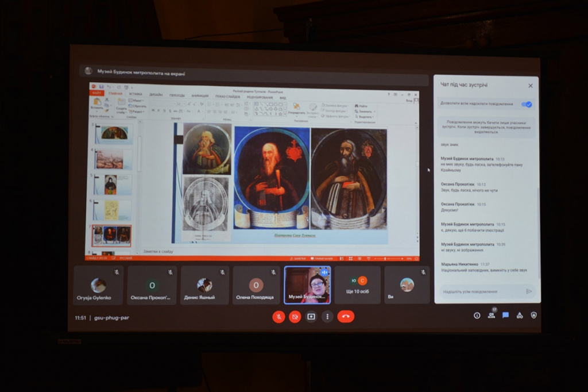Open the meeting details info icon
The height and width of the screenshot is (392, 588).
pos(477,316)
